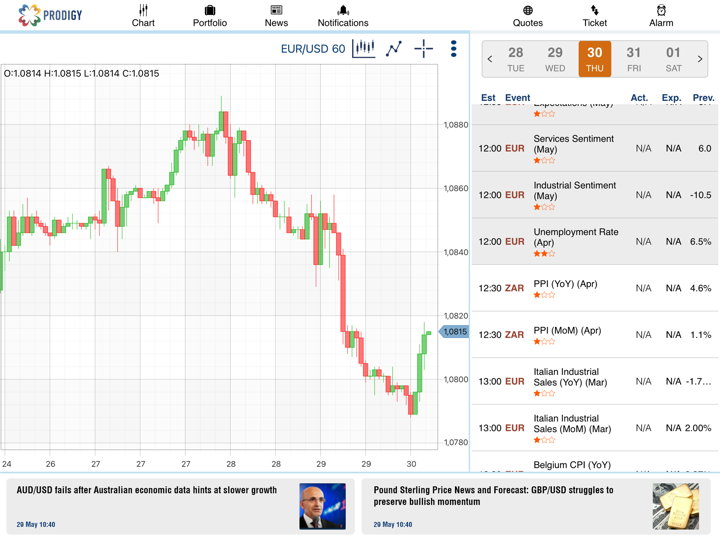Open the line chart indicators icon

click(x=394, y=49)
